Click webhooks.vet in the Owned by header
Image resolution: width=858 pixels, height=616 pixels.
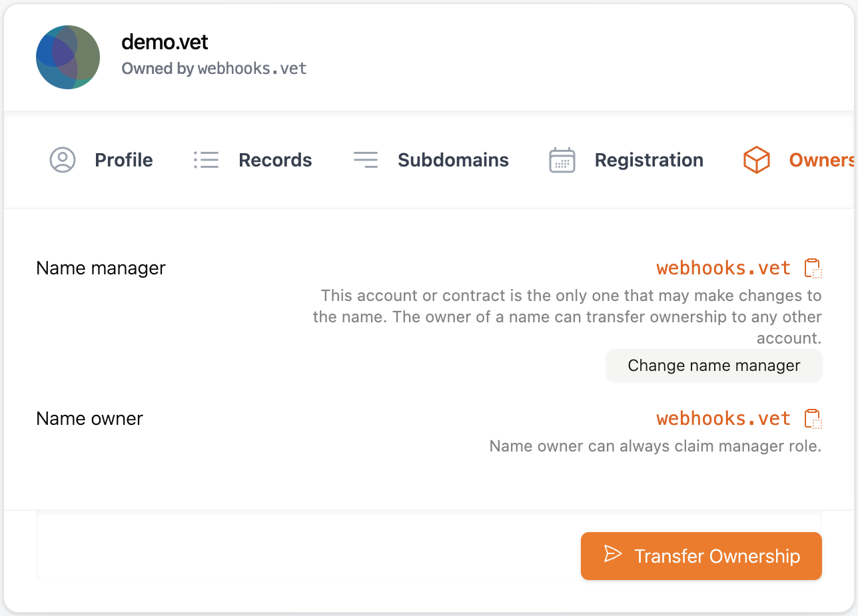pos(252,69)
